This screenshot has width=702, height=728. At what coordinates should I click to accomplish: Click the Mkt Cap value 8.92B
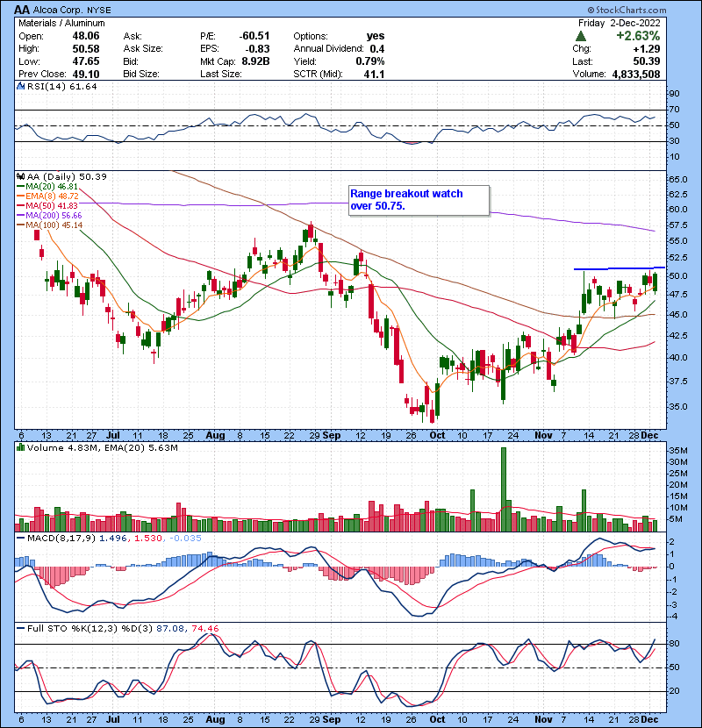click(x=255, y=61)
